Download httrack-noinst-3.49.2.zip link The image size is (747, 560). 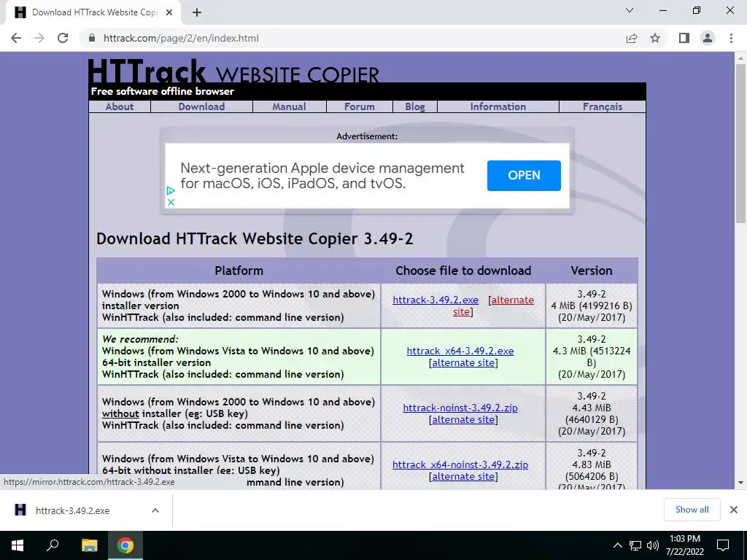(460, 408)
